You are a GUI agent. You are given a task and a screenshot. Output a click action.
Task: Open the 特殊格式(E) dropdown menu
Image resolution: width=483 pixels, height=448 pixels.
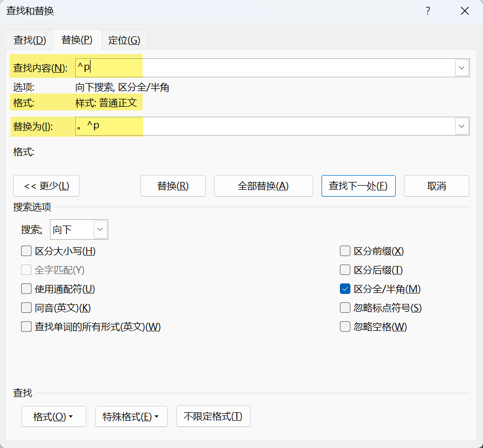[131, 416]
